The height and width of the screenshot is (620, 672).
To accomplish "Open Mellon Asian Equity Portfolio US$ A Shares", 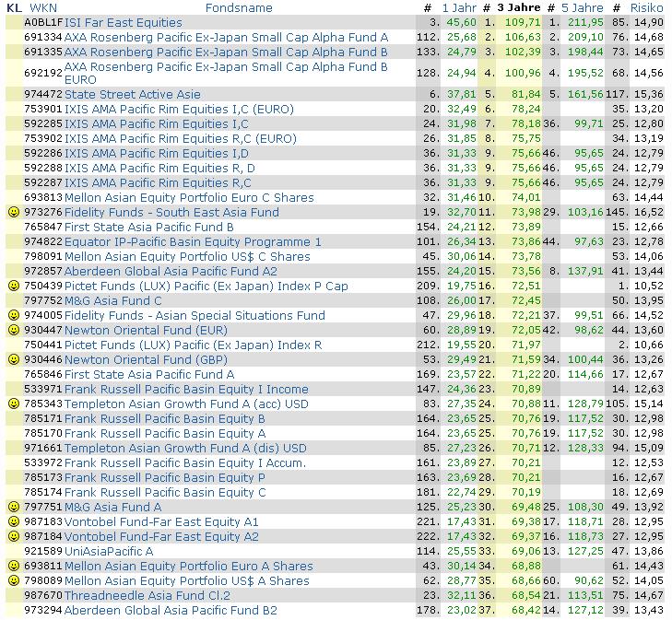I will tap(187, 580).
